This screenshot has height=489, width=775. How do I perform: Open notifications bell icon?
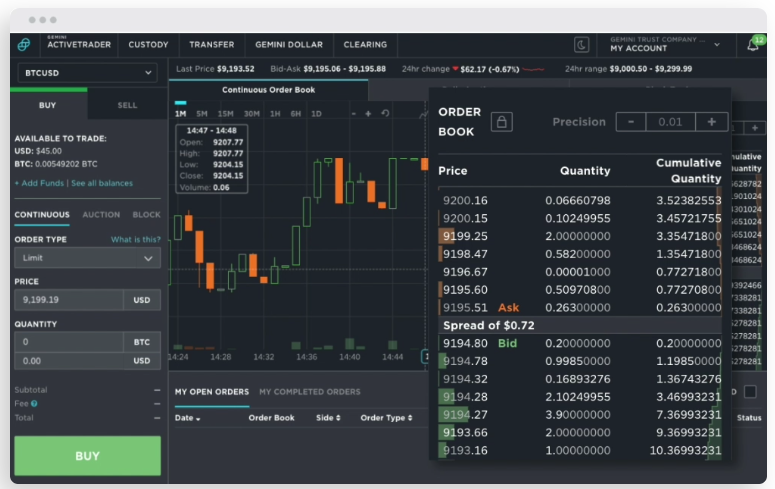(x=753, y=45)
